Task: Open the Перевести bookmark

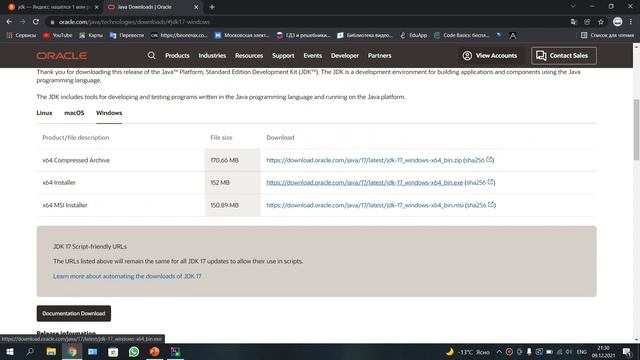Action: point(127,36)
